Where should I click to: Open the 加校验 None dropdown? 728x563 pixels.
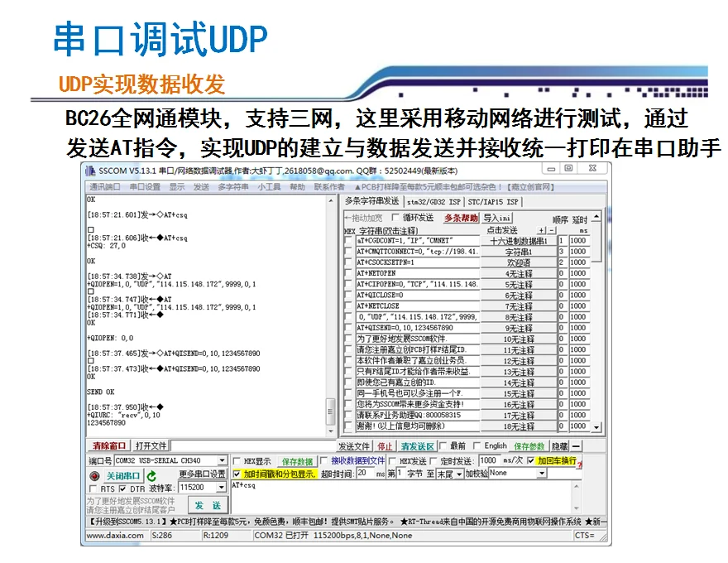(542, 474)
